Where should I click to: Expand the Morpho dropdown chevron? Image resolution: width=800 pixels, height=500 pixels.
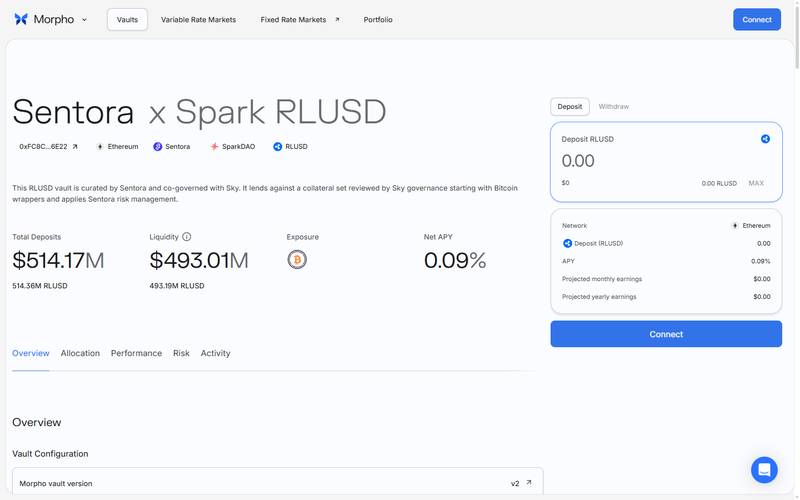click(84, 20)
